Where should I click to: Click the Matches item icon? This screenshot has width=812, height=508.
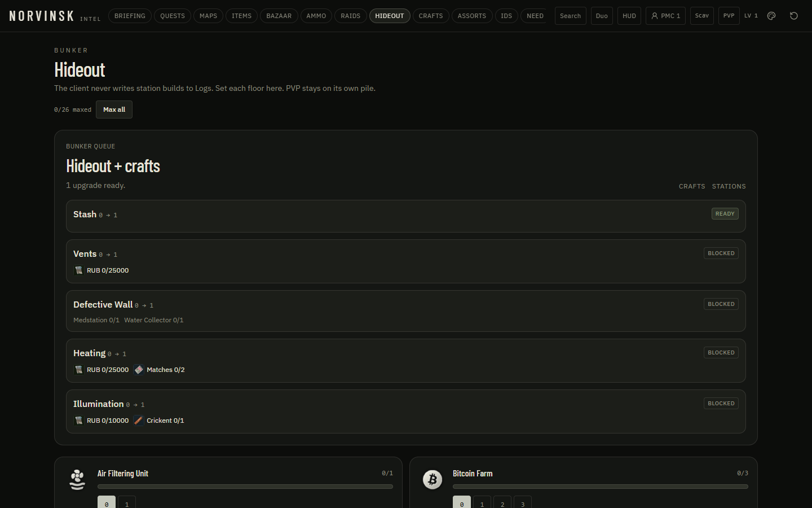(x=139, y=370)
